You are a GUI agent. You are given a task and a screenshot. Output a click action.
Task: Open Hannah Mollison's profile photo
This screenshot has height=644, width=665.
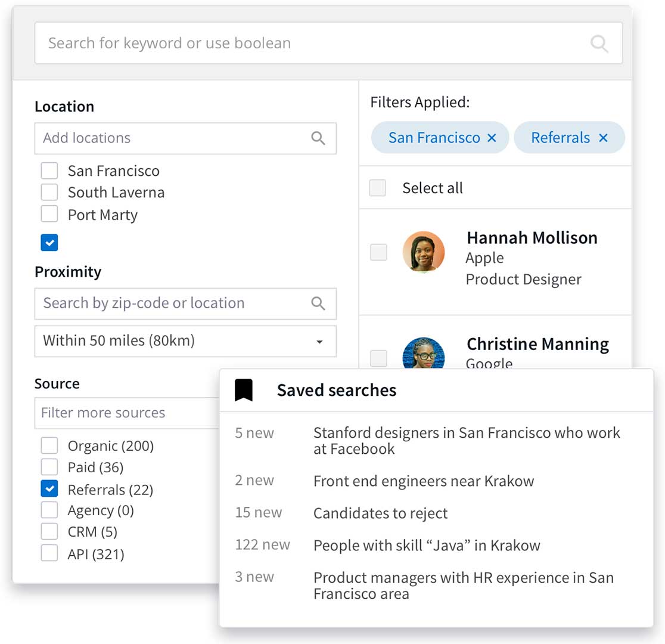pos(424,252)
